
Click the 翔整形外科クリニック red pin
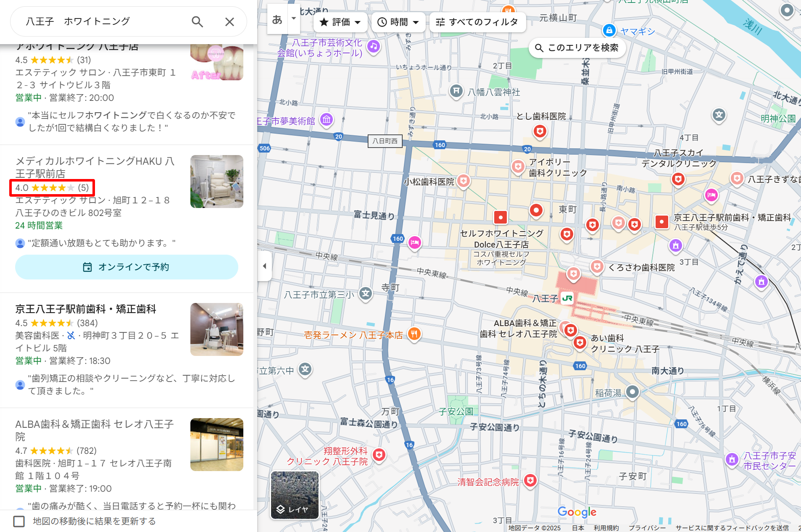[x=379, y=455]
